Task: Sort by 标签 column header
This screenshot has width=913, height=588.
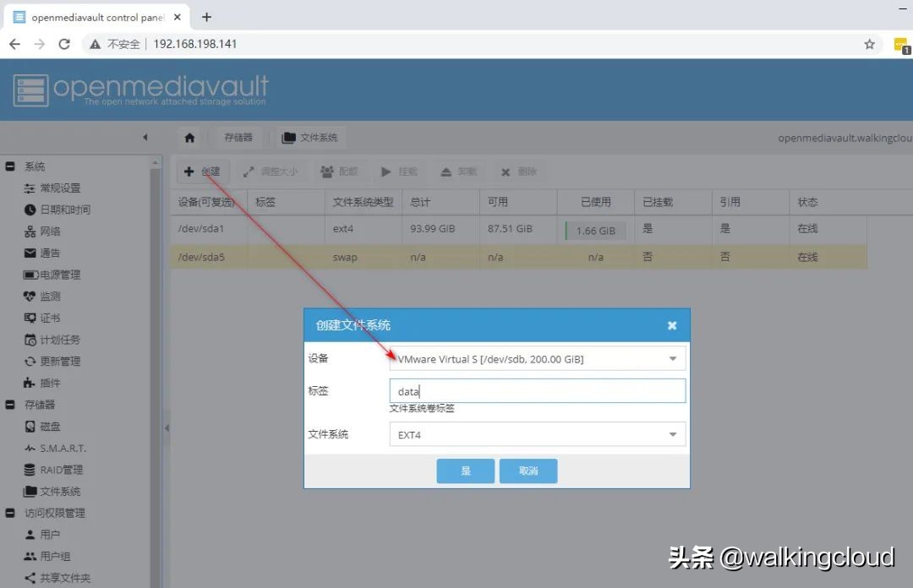Action: point(286,202)
